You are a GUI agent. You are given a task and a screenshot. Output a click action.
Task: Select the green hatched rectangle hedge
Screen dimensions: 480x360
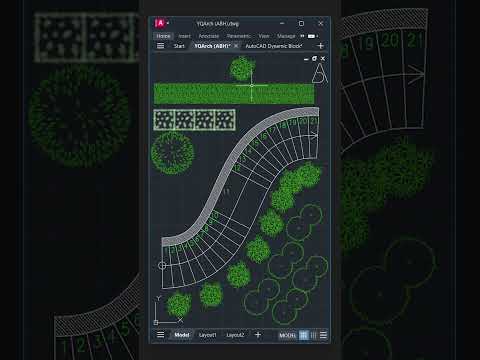click(x=234, y=94)
